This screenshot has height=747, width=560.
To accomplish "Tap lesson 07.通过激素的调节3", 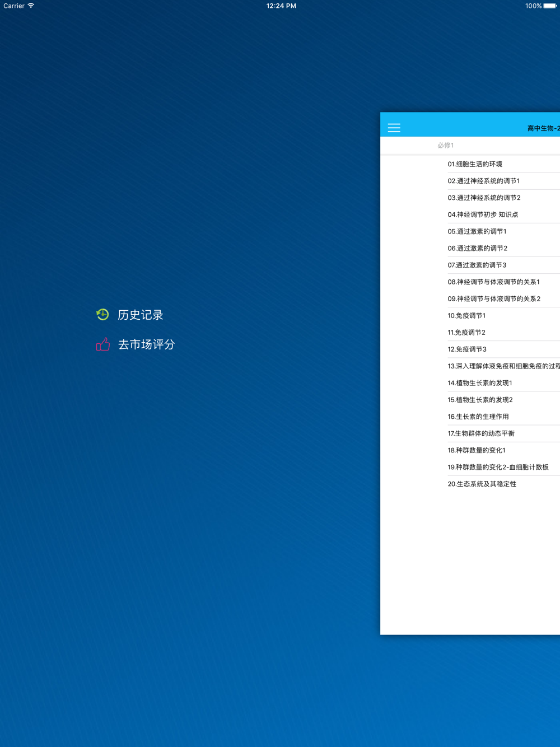I will pos(477,265).
